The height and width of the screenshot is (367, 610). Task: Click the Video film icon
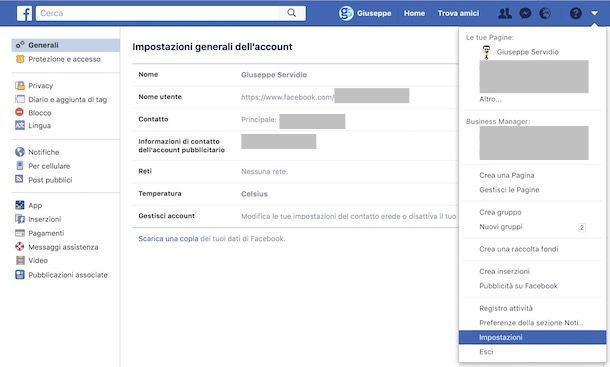(x=20, y=260)
